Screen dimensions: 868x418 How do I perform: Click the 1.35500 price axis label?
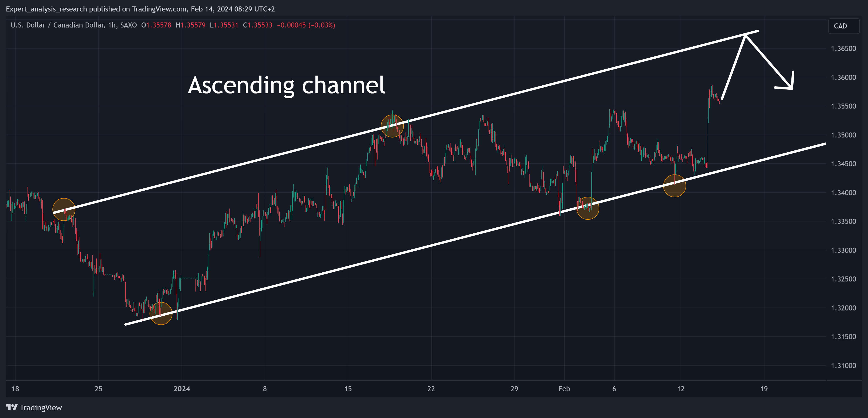pos(843,106)
